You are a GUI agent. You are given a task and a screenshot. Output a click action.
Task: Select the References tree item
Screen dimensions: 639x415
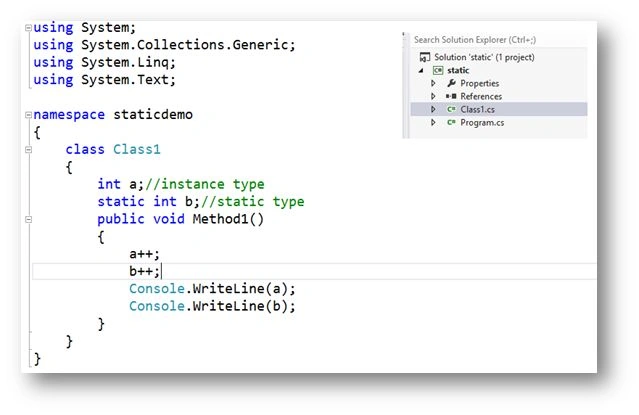(x=481, y=96)
